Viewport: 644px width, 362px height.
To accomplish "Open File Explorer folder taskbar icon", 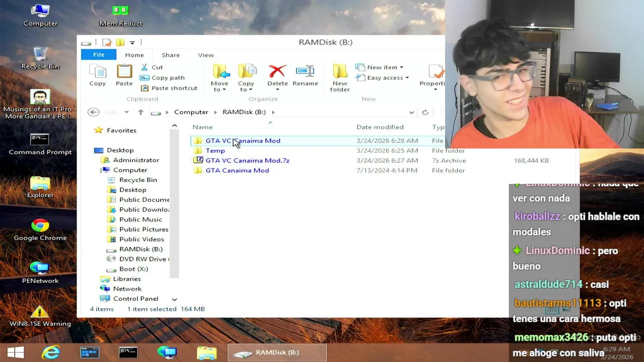I will 206,352.
